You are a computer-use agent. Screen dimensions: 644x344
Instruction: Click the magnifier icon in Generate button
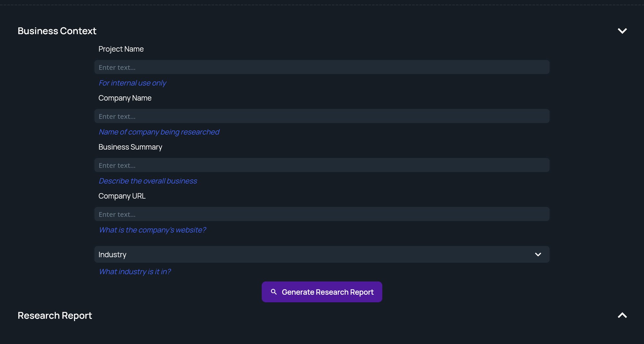click(x=274, y=292)
